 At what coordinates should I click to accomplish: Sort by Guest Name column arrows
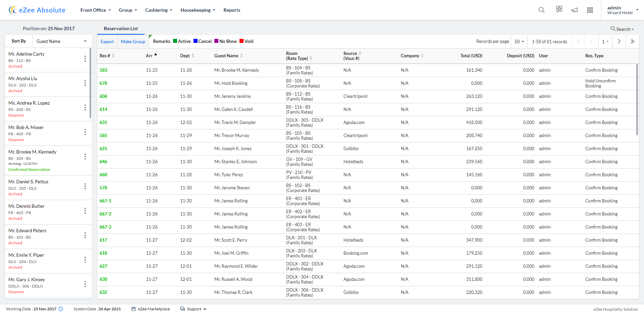click(241, 56)
